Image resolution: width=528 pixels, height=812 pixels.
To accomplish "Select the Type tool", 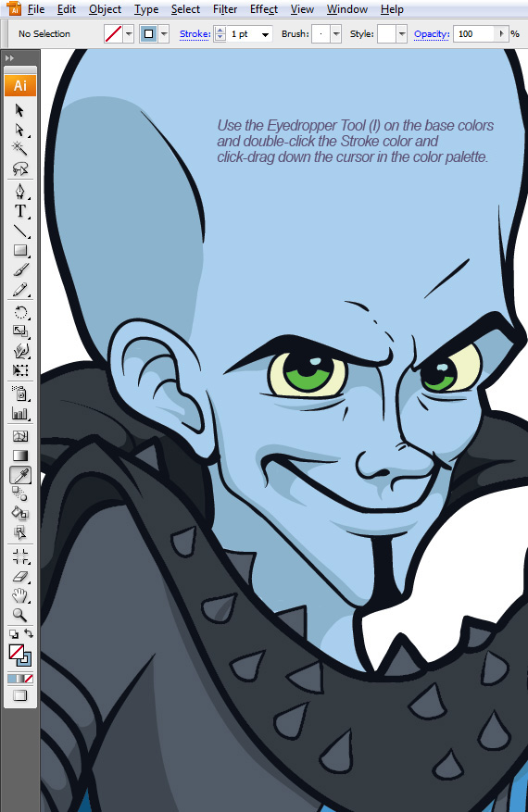I will click(19, 211).
